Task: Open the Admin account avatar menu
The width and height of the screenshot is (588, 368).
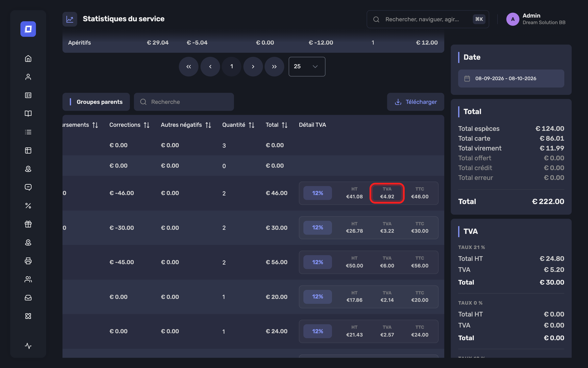Action: (513, 19)
